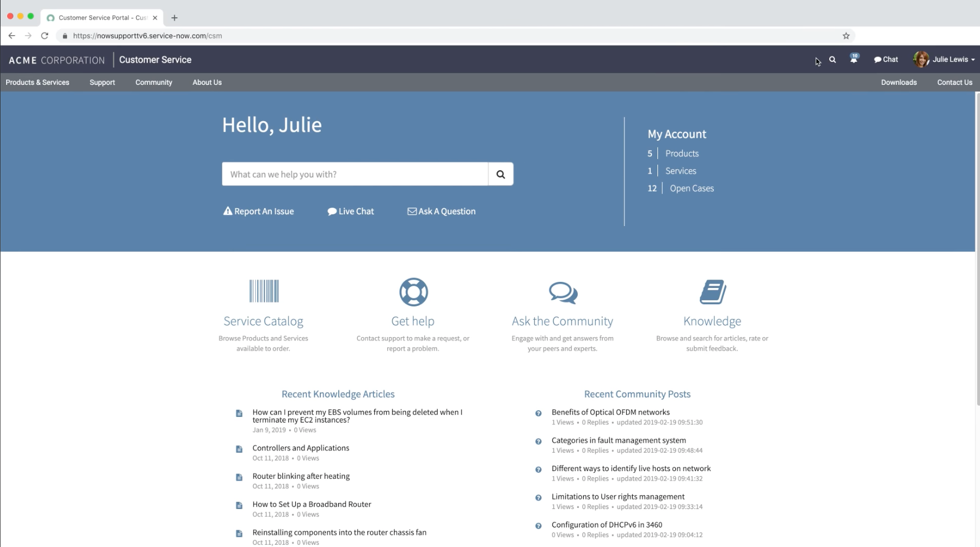Click document icon beside Router blinking article
Image resolution: width=980 pixels, height=547 pixels.
point(239,477)
